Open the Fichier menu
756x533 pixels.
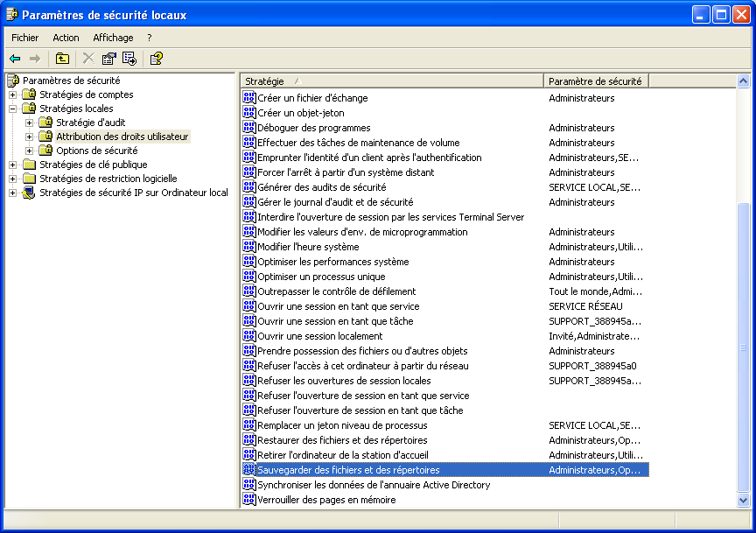point(24,38)
